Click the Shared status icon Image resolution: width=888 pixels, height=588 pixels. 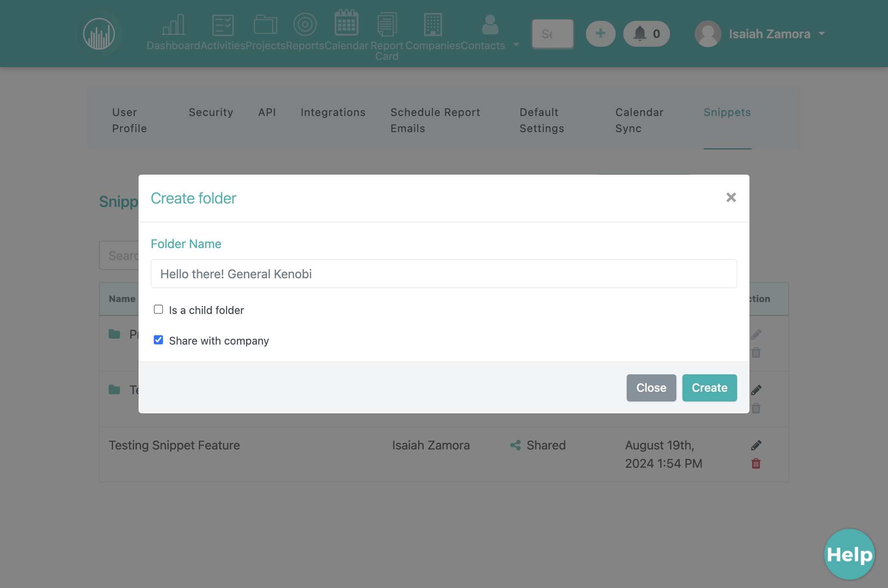click(x=515, y=445)
